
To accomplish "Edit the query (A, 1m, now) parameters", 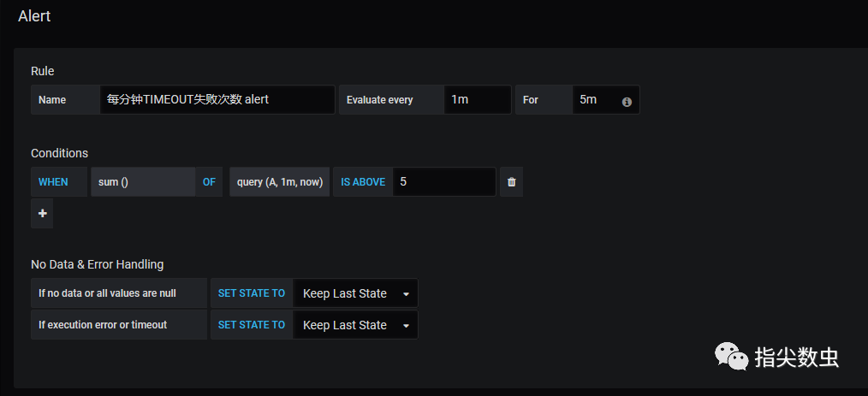I will (x=280, y=182).
